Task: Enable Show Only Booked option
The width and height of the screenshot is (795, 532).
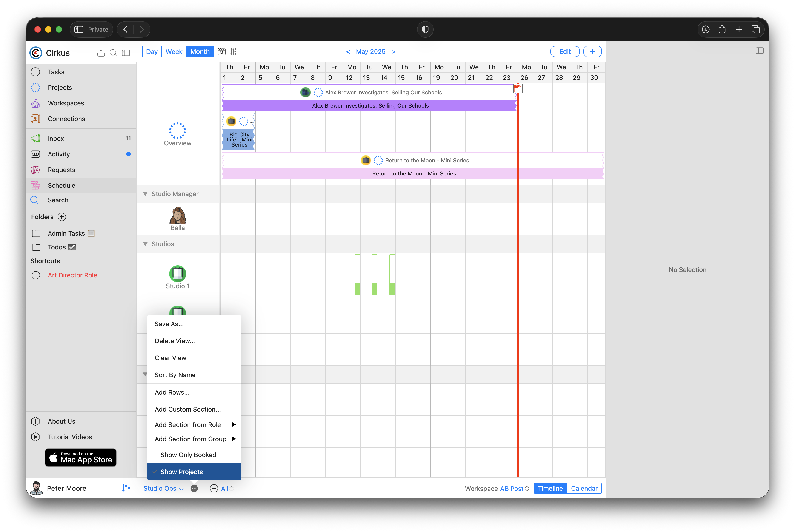Action: pyautogui.click(x=188, y=455)
